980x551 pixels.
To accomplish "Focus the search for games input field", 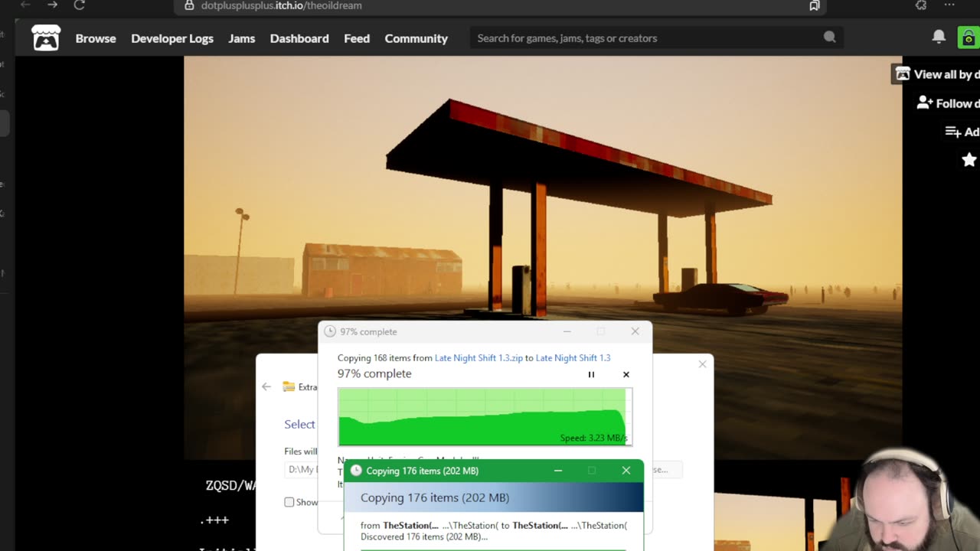I will (x=647, y=38).
